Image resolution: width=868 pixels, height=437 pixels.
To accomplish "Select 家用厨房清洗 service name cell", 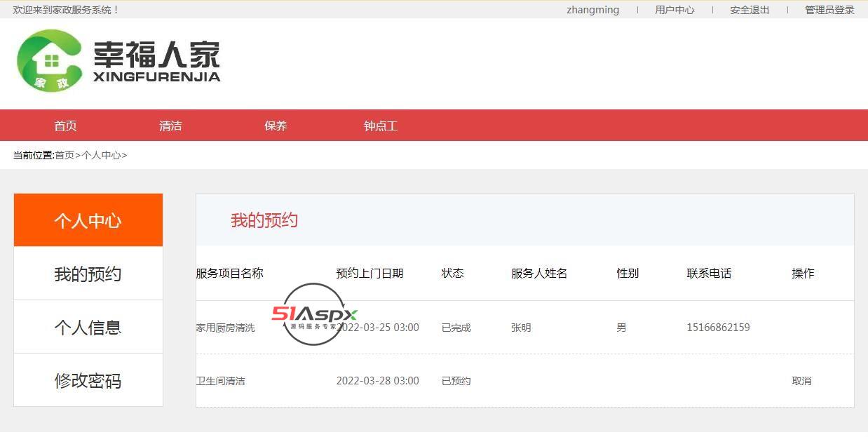I will point(226,328).
